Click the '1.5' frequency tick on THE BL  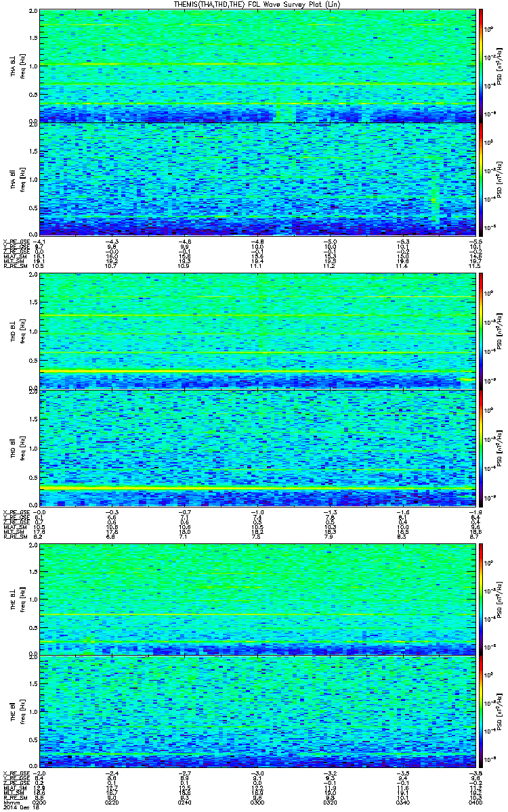pyautogui.click(x=33, y=572)
